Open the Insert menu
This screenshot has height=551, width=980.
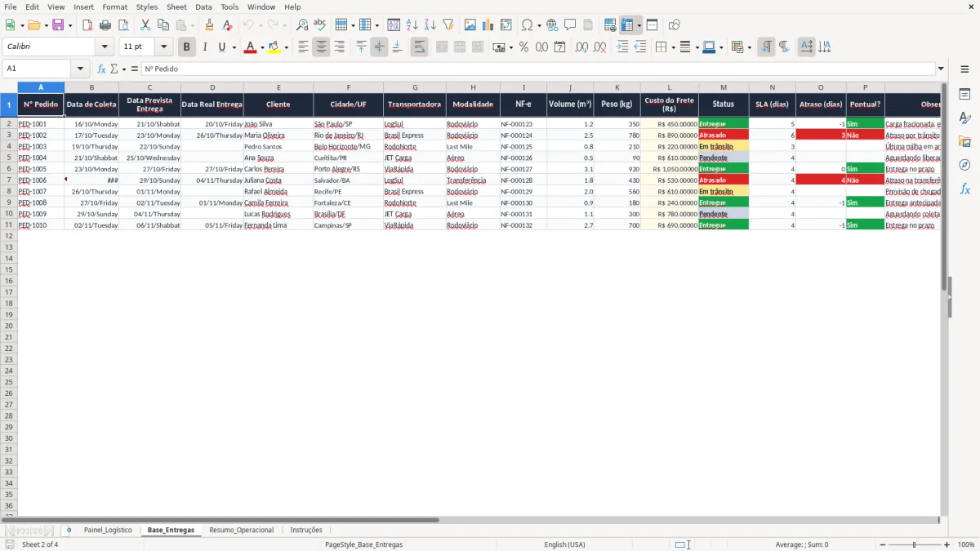tap(83, 7)
